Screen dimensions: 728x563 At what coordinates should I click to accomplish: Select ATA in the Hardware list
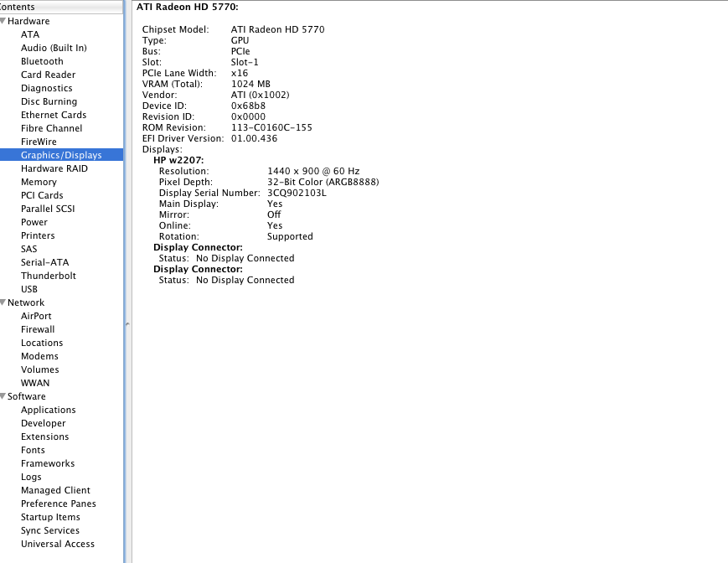[x=30, y=34]
